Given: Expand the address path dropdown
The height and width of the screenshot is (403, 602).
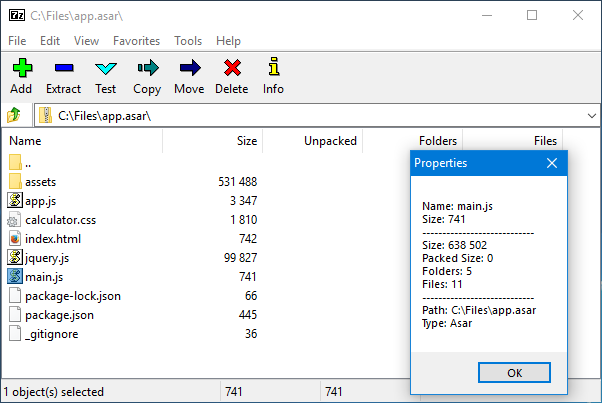Looking at the screenshot, I should [592, 116].
